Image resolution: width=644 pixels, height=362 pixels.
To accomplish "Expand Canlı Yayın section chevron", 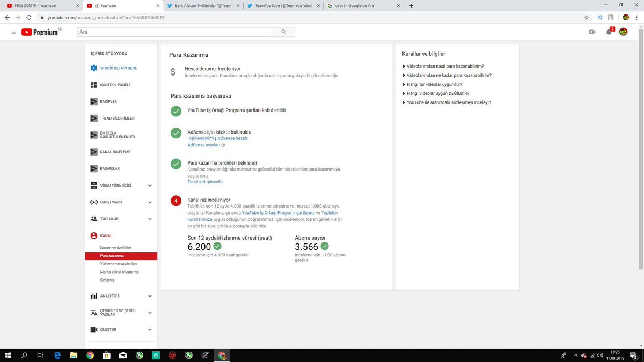I will tap(150, 202).
